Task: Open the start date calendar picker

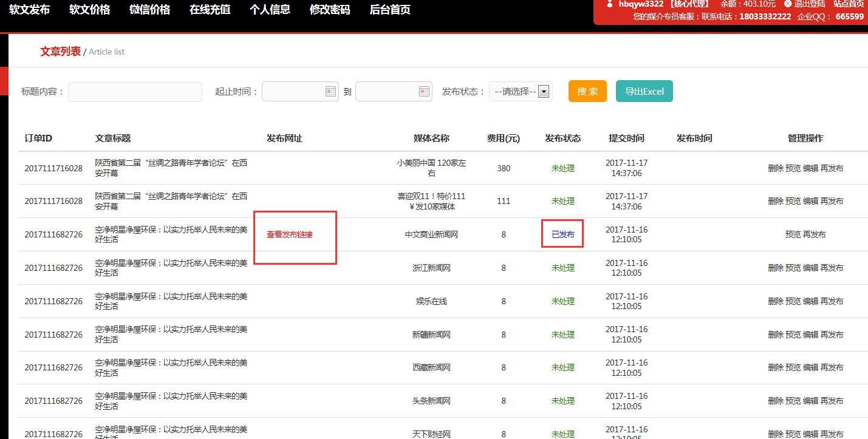Action: point(330,91)
